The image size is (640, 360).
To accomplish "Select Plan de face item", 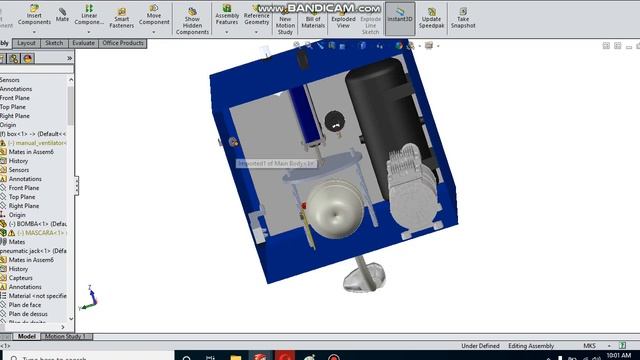I will point(24,305).
